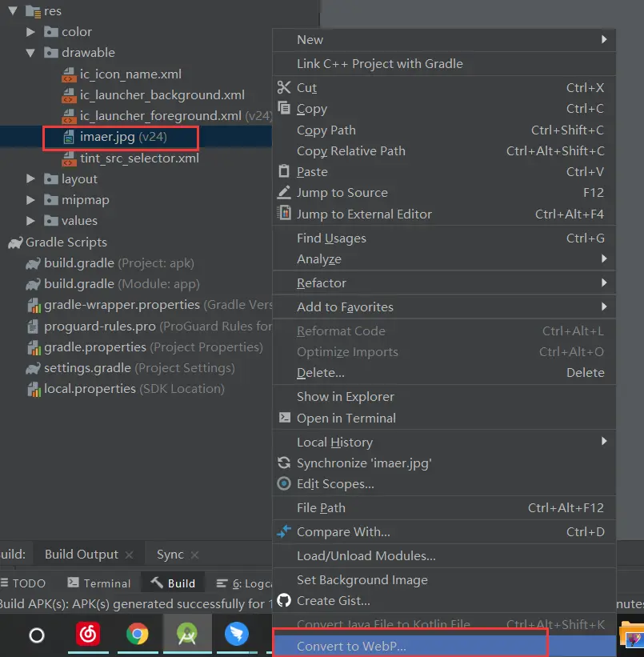This screenshot has height=657, width=644.
Task: Select Copy Relative Path menu item
Action: pyautogui.click(x=444, y=150)
